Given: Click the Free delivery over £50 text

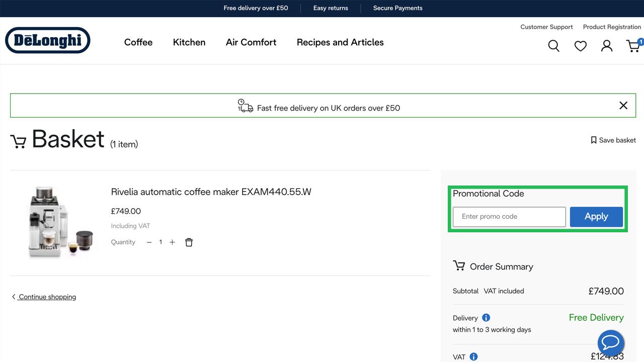Looking at the screenshot, I should point(256,8).
